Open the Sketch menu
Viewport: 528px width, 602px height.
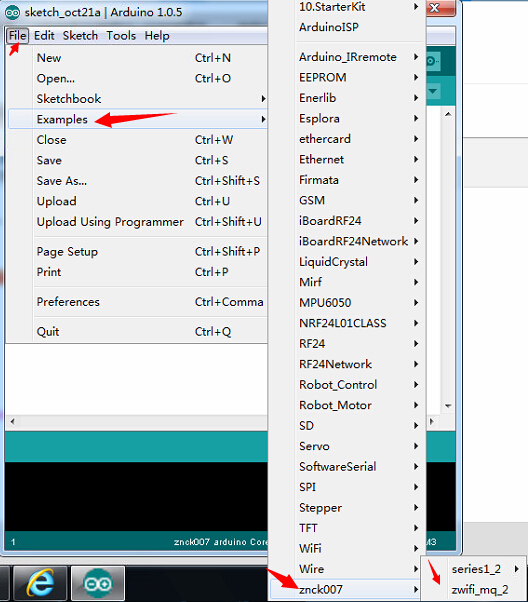[x=80, y=36]
